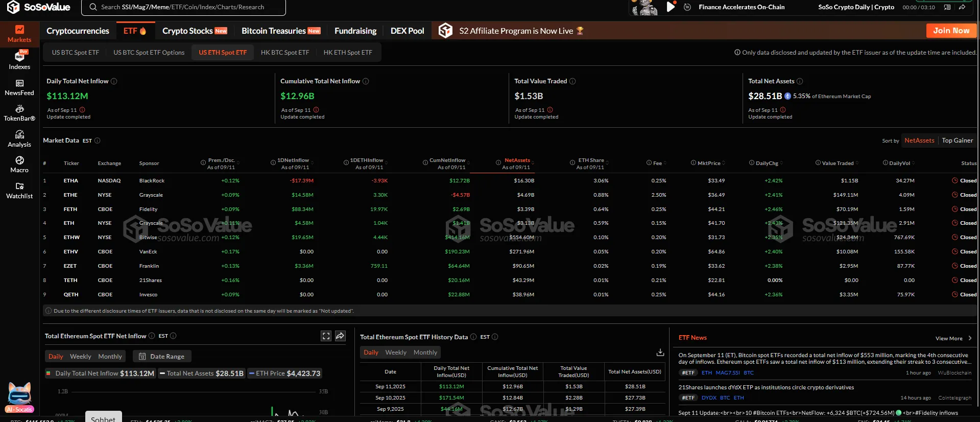Open Date Range picker for chart
Image resolution: width=980 pixels, height=422 pixels.
click(x=162, y=357)
